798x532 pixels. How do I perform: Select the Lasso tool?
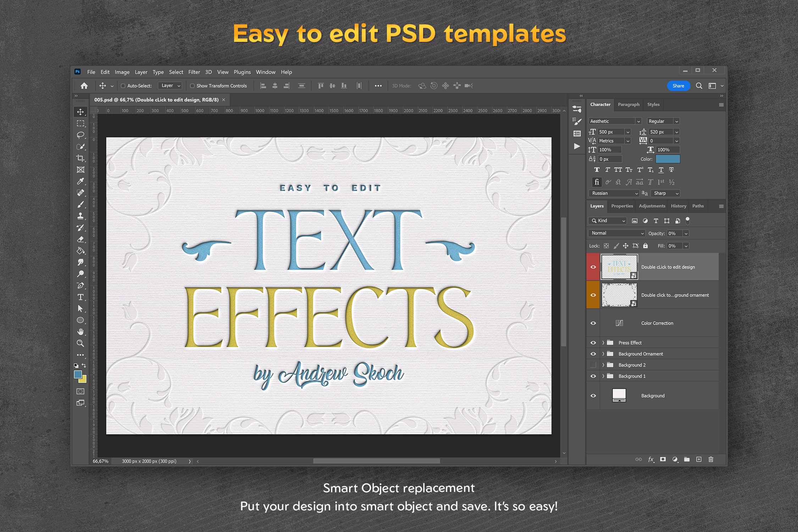click(81, 135)
